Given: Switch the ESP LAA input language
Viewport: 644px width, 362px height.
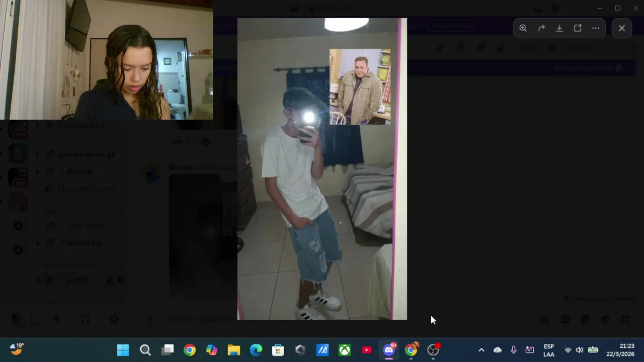Looking at the screenshot, I should click(x=549, y=350).
